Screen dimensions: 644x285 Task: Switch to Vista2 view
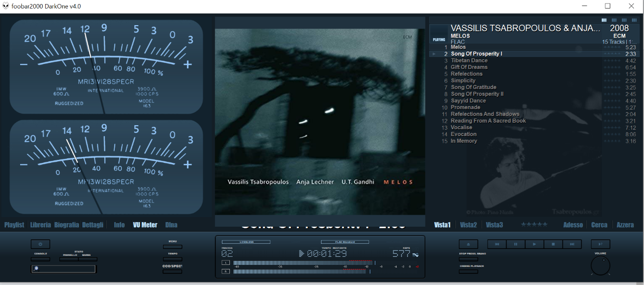(468, 225)
